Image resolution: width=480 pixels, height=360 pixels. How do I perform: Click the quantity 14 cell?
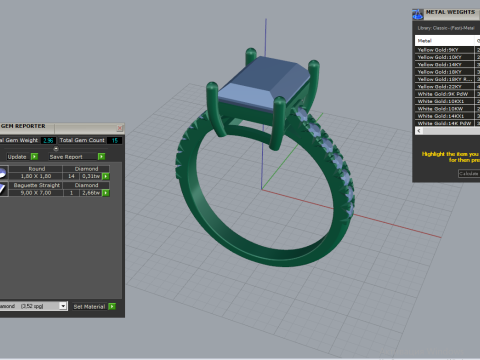click(x=71, y=176)
